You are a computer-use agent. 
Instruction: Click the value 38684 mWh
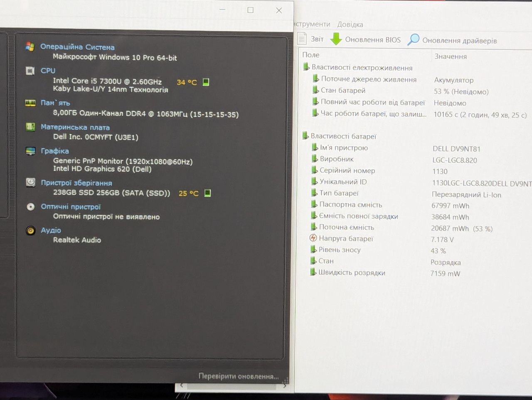[450, 217]
